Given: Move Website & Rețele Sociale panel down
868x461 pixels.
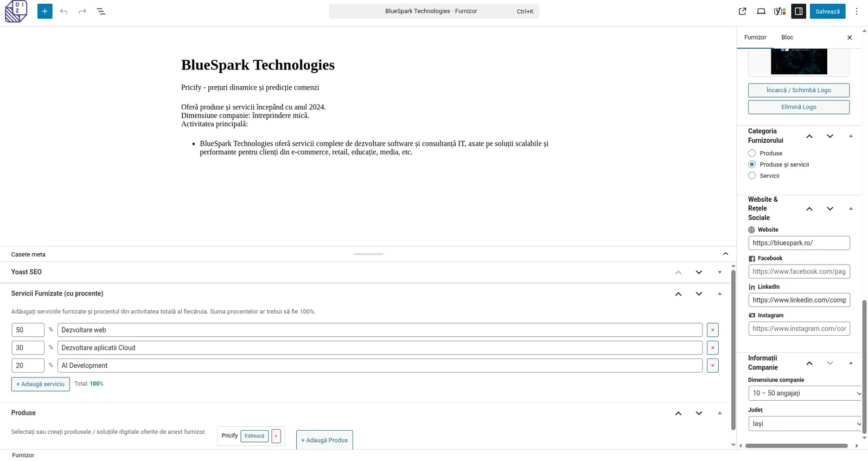Looking at the screenshot, I should click(x=830, y=209).
